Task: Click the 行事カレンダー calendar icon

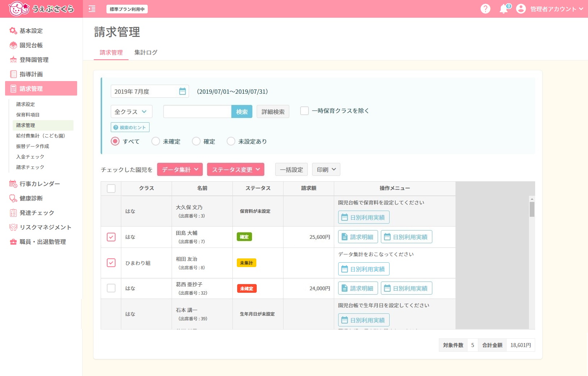Action: point(13,184)
